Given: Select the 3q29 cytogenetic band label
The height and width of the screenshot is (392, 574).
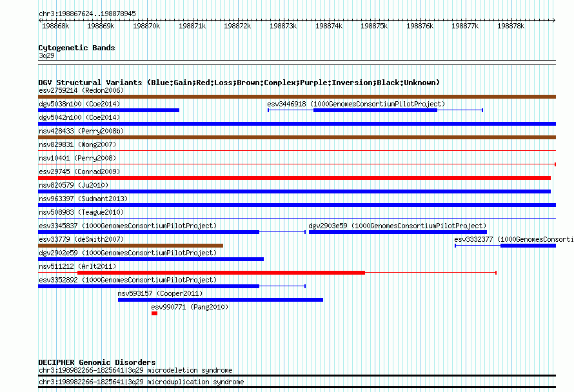Looking at the screenshot, I should coord(46,55).
